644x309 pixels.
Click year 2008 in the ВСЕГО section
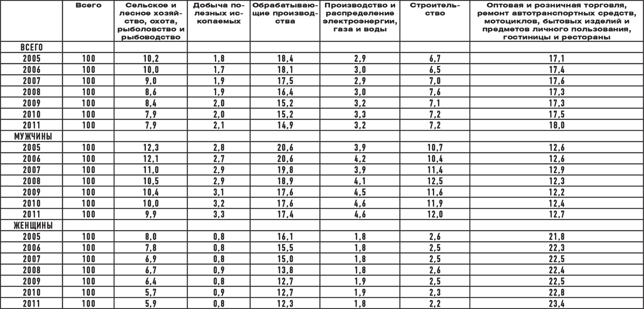[x=32, y=92]
